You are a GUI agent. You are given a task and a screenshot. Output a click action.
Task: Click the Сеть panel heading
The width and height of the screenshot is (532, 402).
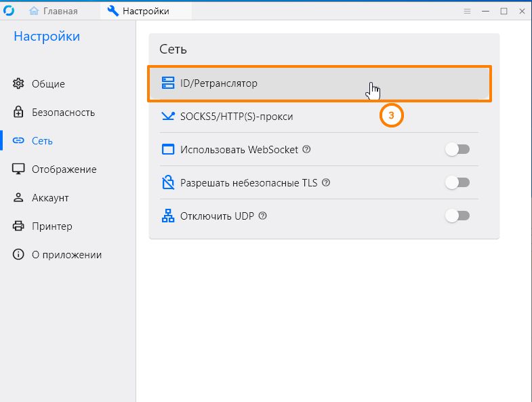click(x=173, y=49)
